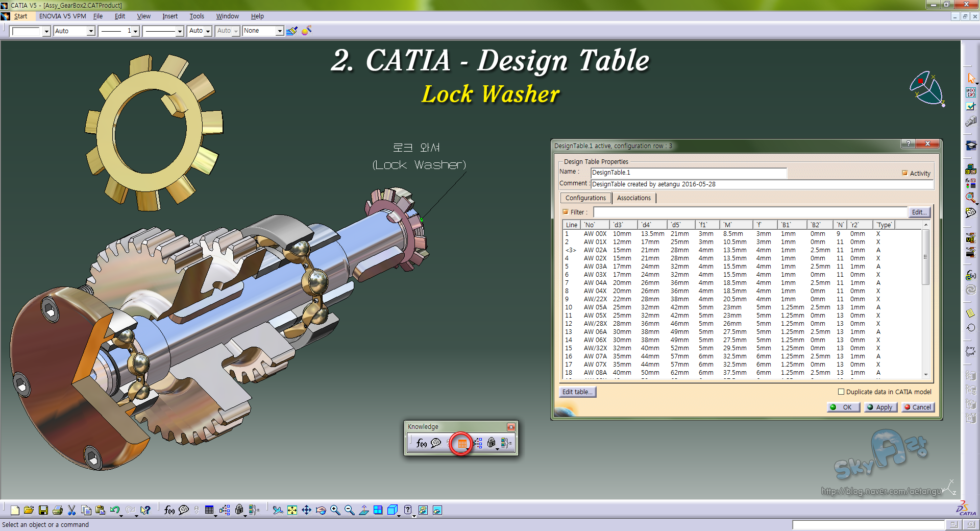Select the Formula f(x) tool
This screenshot has width=980, height=531.
[422, 443]
